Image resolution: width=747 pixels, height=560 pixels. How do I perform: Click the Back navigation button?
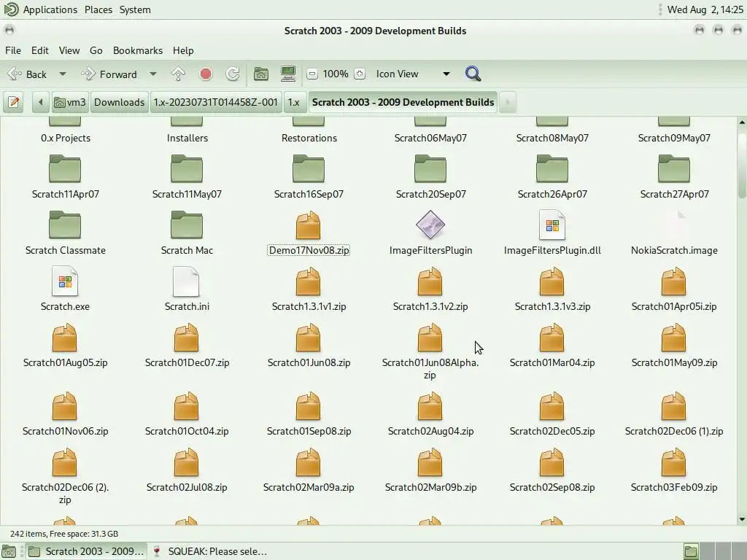pyautogui.click(x=28, y=74)
